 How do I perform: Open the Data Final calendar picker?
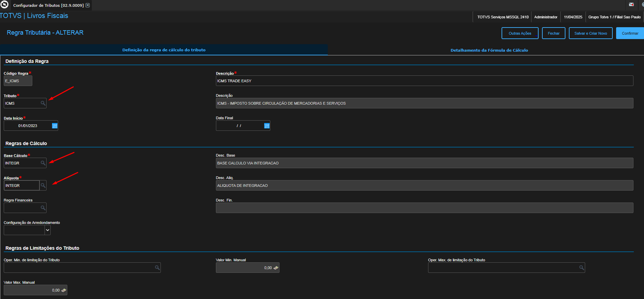pos(267,126)
